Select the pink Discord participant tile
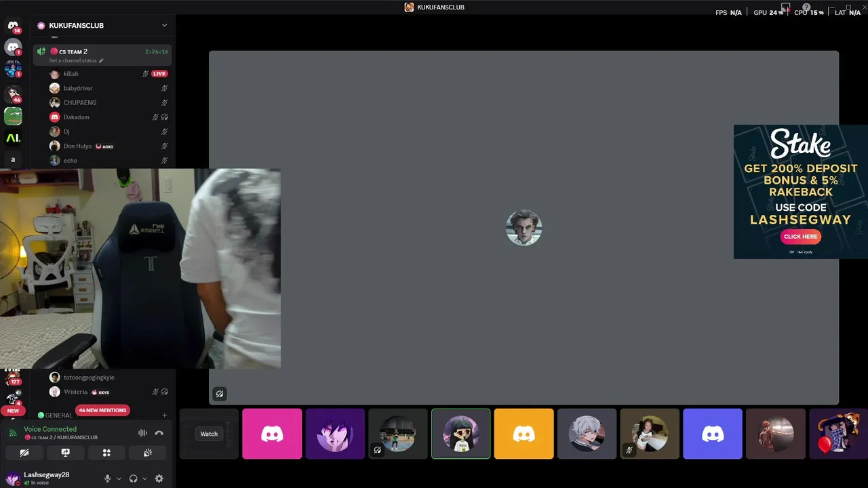868x488 pixels. pos(272,434)
